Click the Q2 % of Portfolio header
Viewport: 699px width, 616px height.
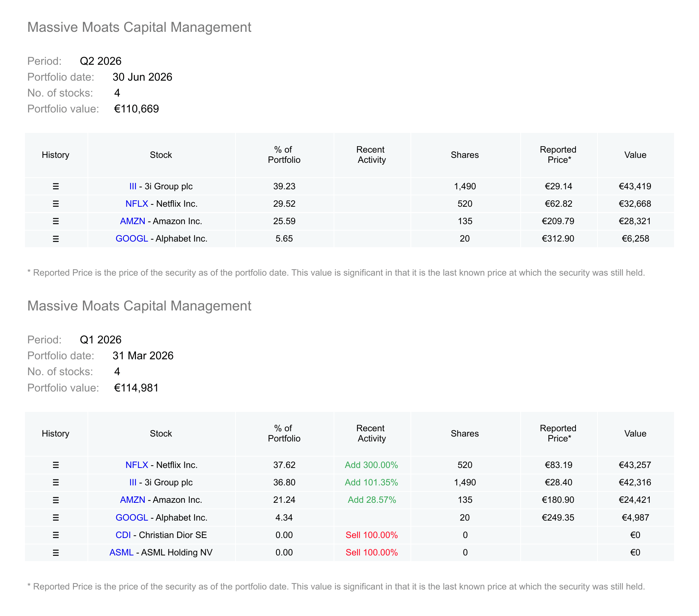coord(284,155)
